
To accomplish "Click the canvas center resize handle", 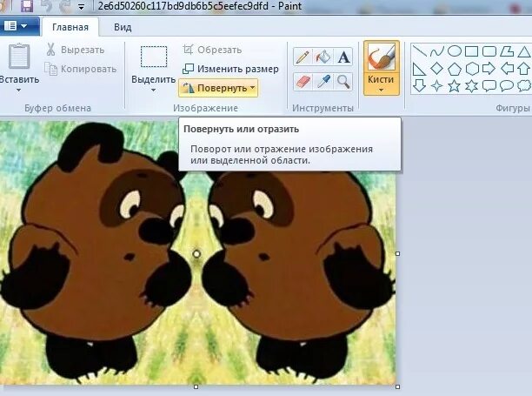I will 196,254.
